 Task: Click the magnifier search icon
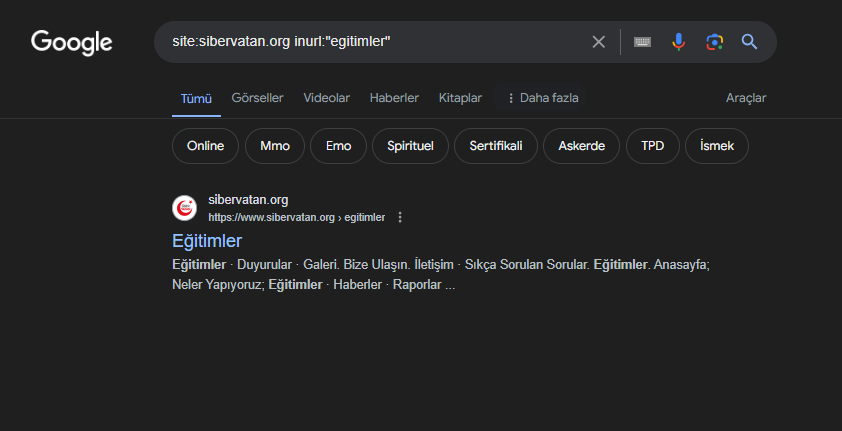pos(749,42)
